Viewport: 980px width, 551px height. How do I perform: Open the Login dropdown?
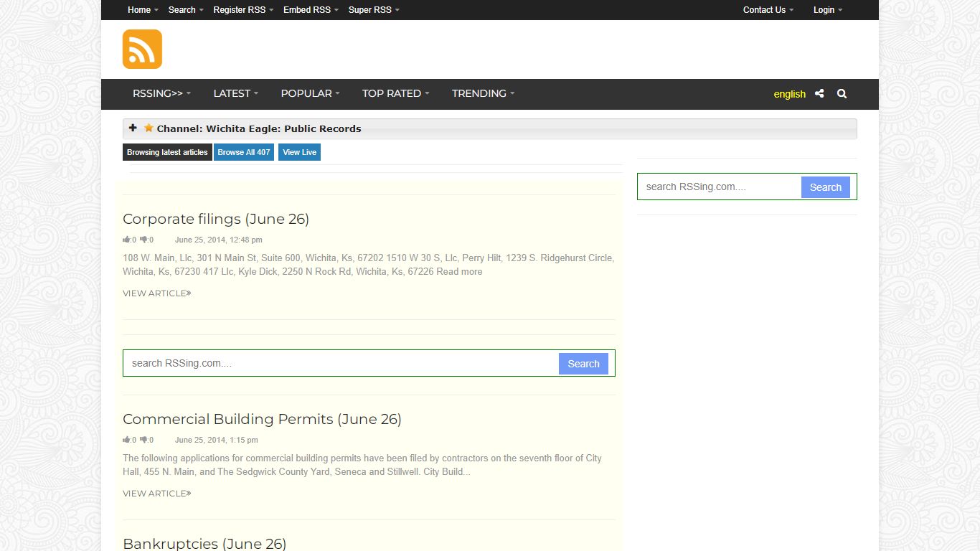828,10
